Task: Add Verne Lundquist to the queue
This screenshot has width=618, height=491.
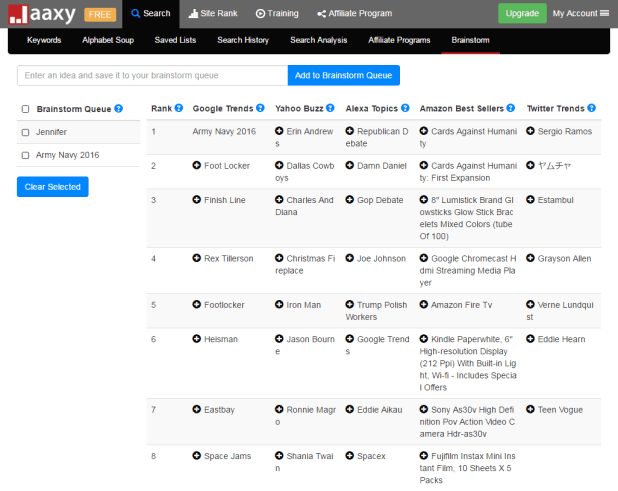Action: 531,305
